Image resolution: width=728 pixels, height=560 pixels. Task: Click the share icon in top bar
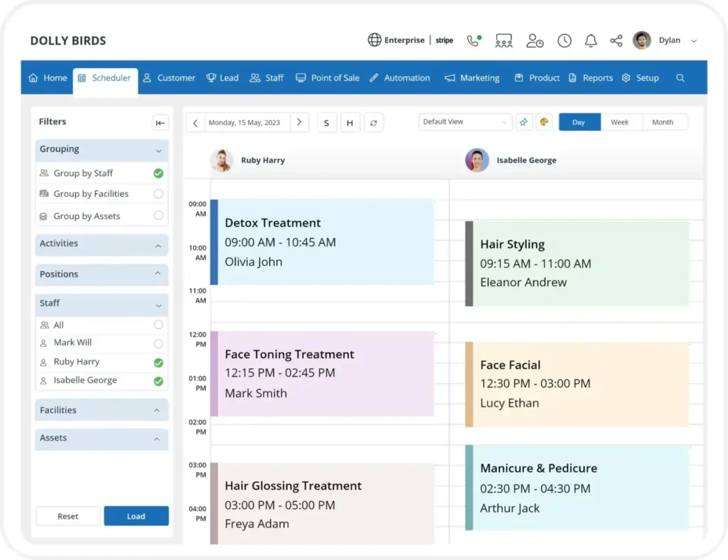616,41
